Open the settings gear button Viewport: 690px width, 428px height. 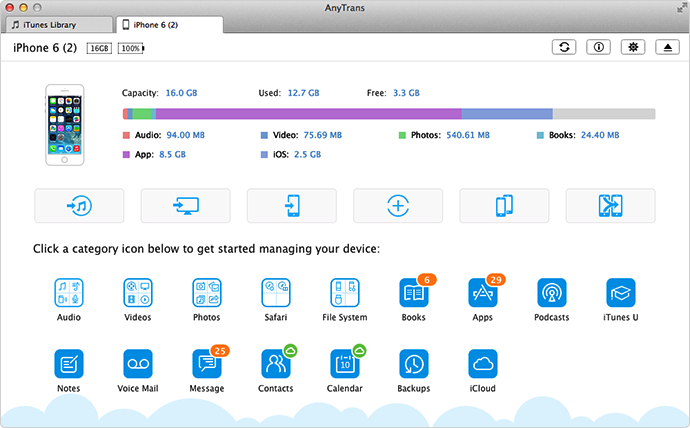click(x=633, y=47)
